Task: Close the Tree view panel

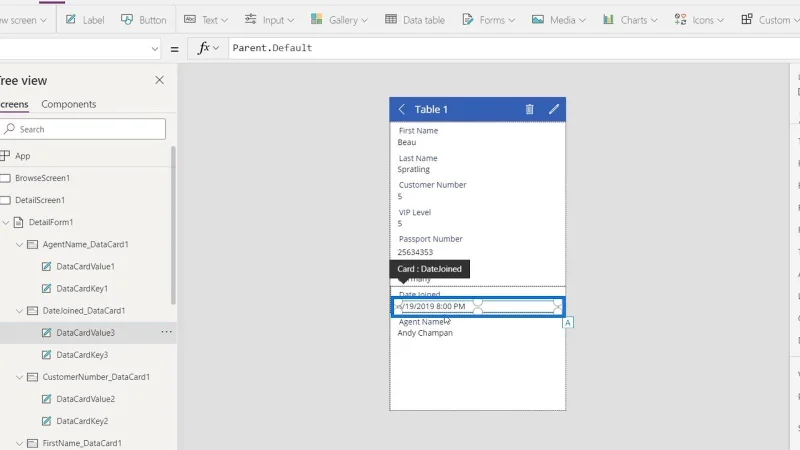Action: pos(159,80)
